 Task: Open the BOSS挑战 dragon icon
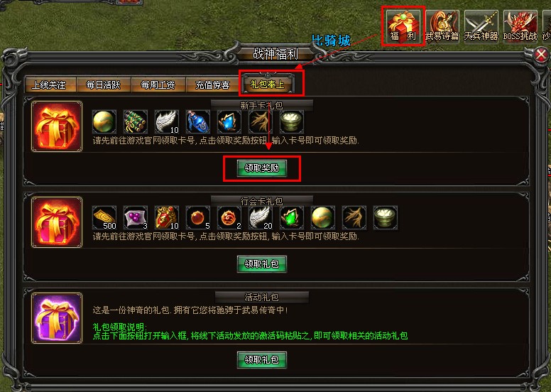[520, 26]
